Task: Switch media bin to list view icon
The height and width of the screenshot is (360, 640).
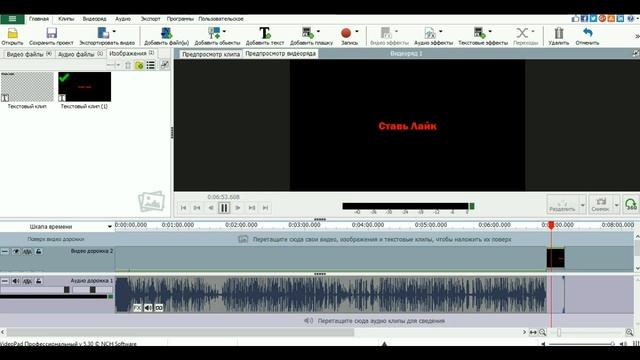Action: pyautogui.click(x=151, y=65)
